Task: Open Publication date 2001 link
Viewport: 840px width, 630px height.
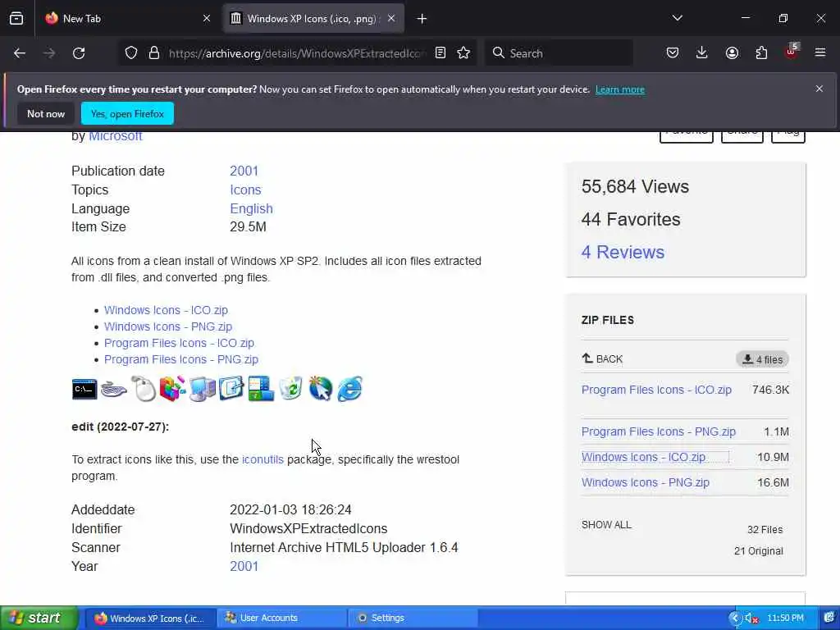Action: 244,171
